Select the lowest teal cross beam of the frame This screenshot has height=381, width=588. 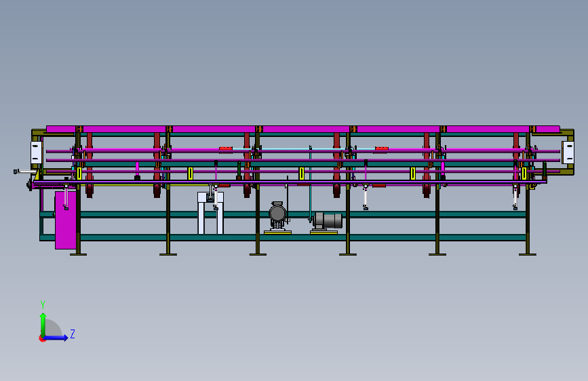[x=283, y=237]
